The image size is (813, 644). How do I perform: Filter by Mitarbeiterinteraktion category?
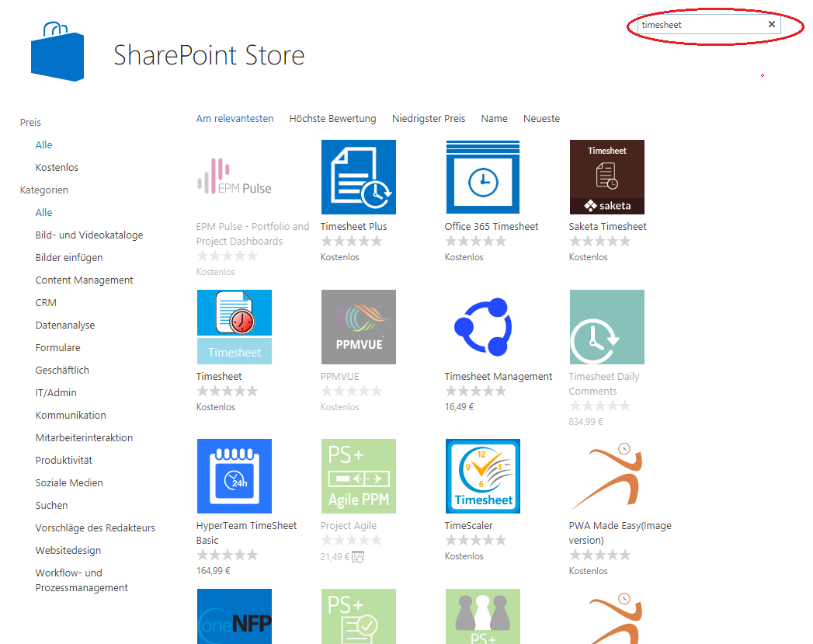[84, 437]
